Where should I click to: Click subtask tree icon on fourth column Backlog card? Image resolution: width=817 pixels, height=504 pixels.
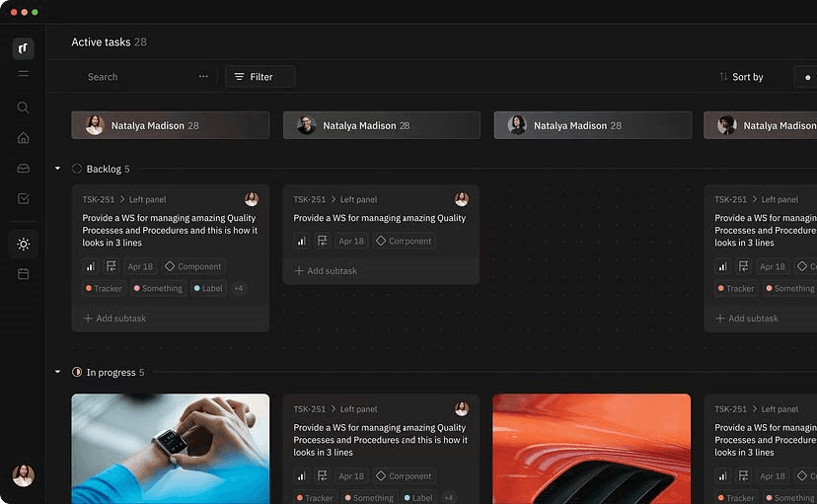pos(744,266)
